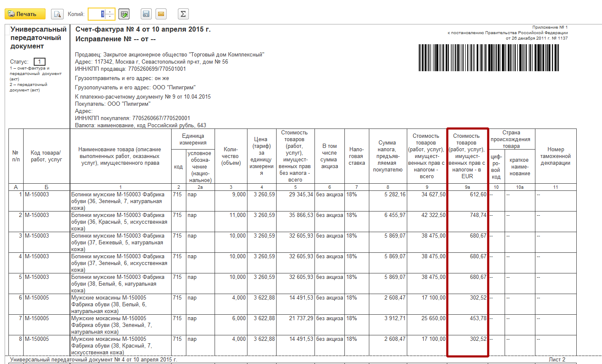Click the EUR value 612,60 in row 1
The image size is (602, 364).
click(x=478, y=195)
